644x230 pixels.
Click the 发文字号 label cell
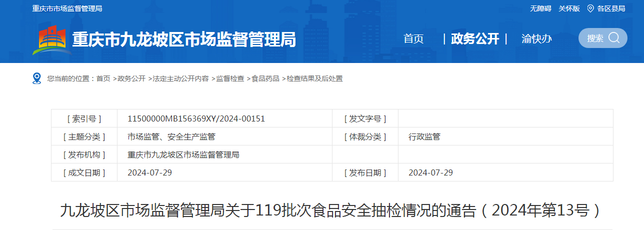(x=365, y=118)
